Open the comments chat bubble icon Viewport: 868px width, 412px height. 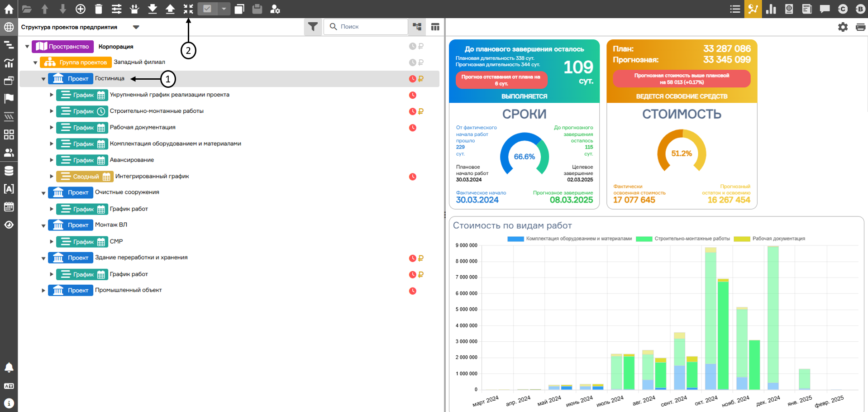(825, 9)
